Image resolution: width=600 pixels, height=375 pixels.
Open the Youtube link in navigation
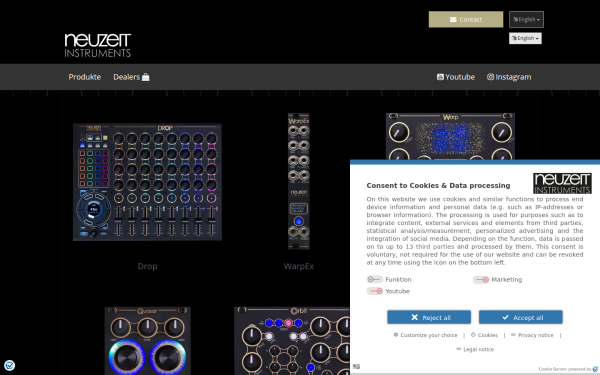(x=456, y=77)
